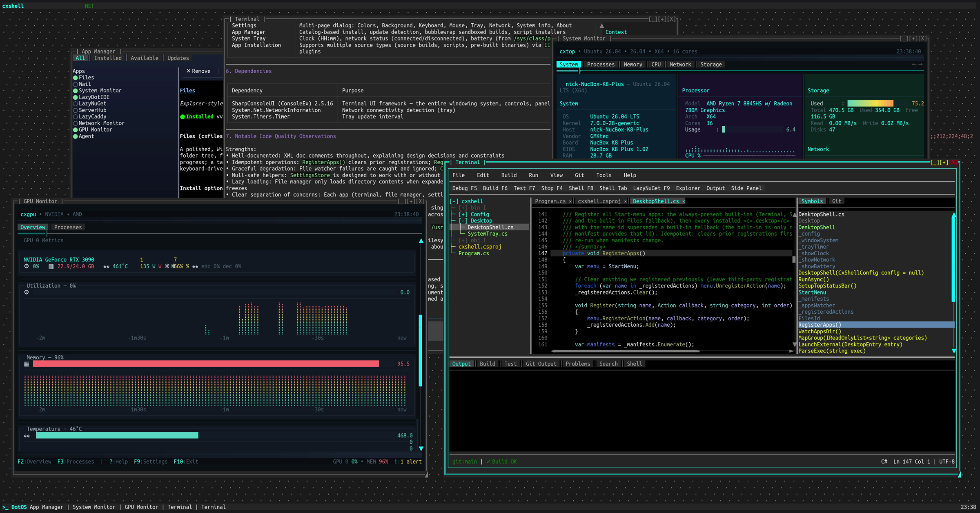This screenshot has width=980, height=513.
Task: Click Debug F5 toolbar button
Action: pos(464,188)
